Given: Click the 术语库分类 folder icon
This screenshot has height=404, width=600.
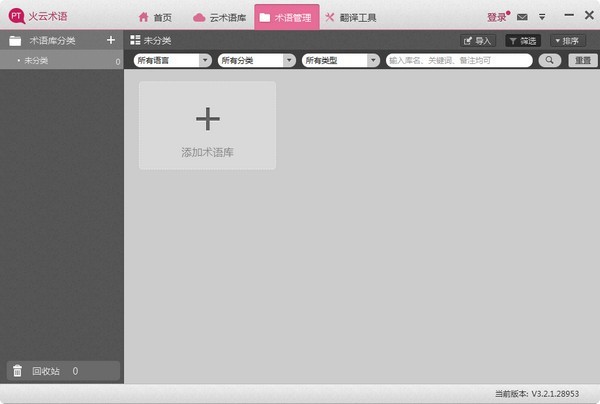Looking at the screenshot, I should pyautogui.click(x=15, y=41).
